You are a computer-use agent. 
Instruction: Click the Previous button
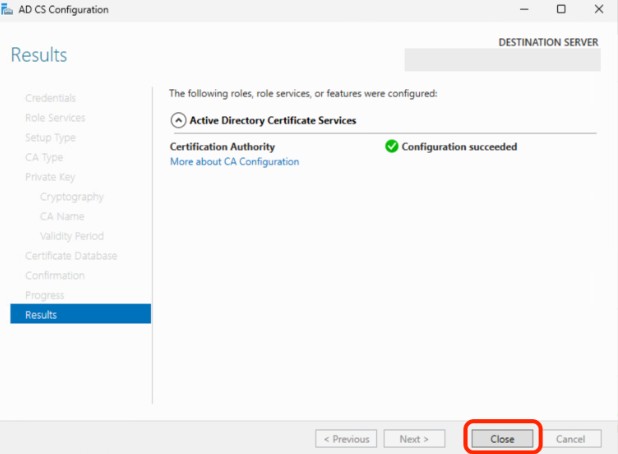click(346, 439)
